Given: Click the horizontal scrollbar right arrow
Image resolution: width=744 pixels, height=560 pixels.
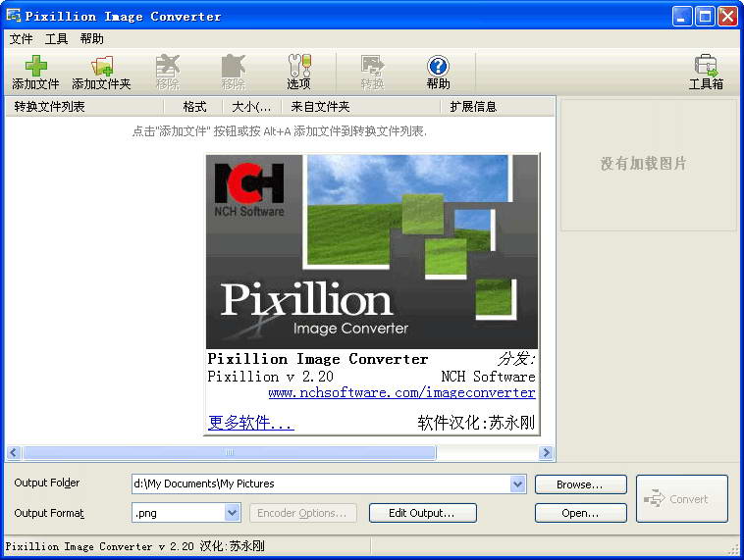Looking at the screenshot, I should 546,452.
